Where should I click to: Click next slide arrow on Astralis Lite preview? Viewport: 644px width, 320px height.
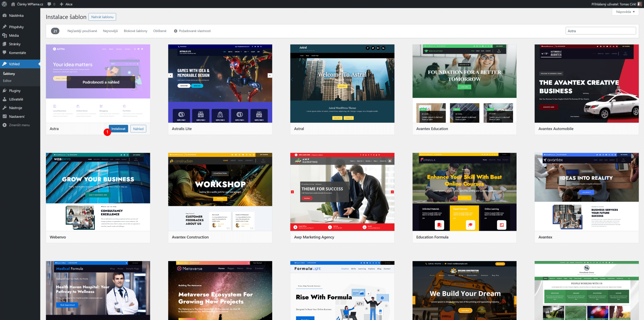pyautogui.click(x=270, y=75)
